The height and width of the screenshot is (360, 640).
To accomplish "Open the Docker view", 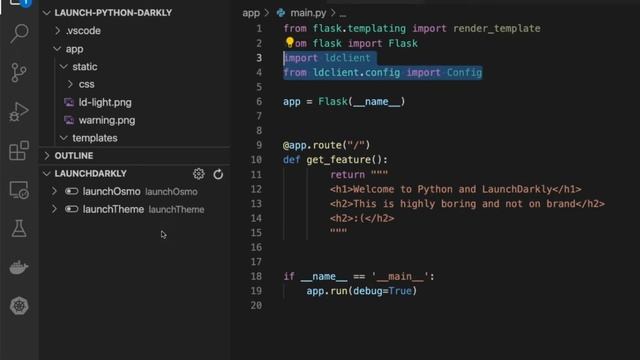I will [19, 267].
